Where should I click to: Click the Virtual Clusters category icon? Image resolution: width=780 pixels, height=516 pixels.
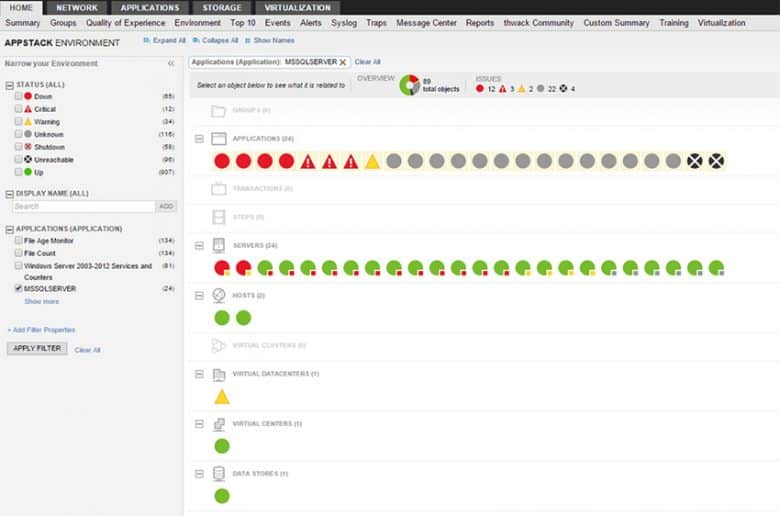219,345
